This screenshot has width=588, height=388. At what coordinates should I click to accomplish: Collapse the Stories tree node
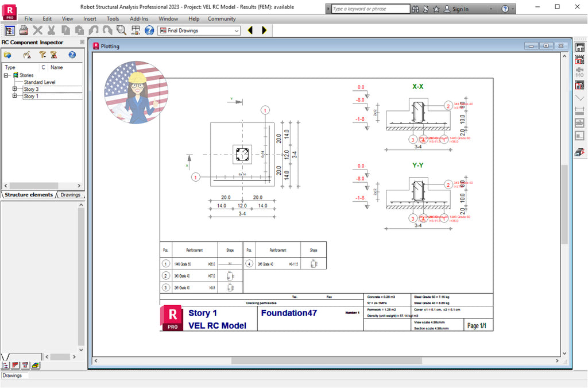[6, 75]
